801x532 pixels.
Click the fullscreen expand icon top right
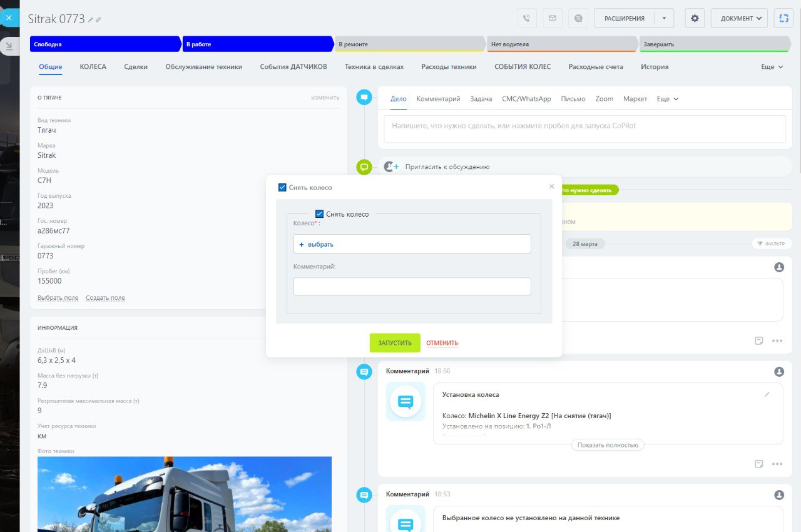tap(783, 18)
